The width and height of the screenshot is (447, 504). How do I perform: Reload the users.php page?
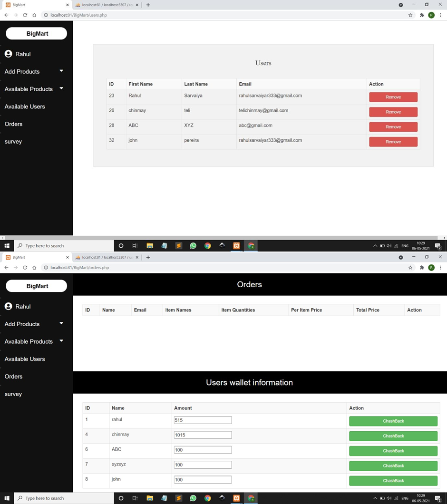tap(25, 15)
